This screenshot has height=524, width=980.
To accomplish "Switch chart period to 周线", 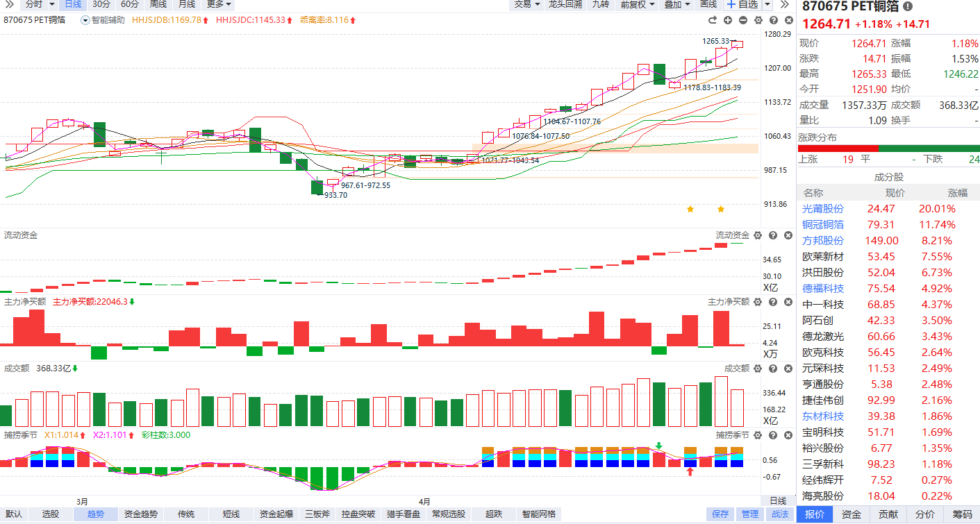I will [158, 4].
